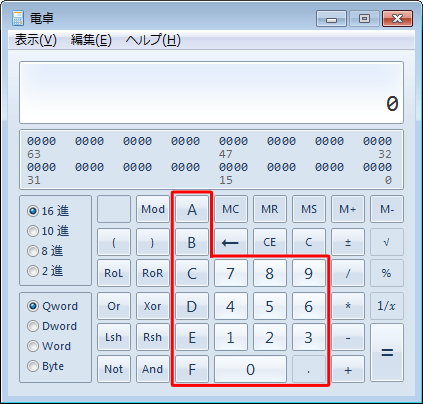Click the MR memory recall button
The image size is (423, 404).
270,209
